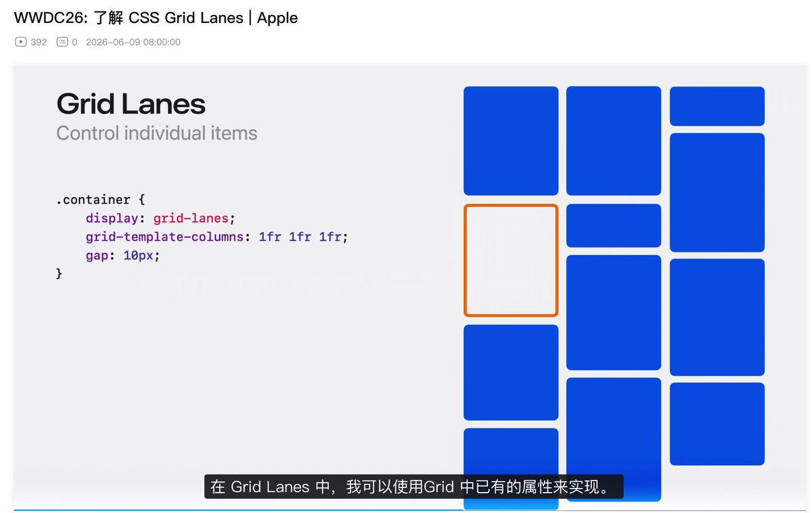The image size is (812, 513).
Task: Click the publish date 2026-06-09 08:00:00
Action: 133,42
